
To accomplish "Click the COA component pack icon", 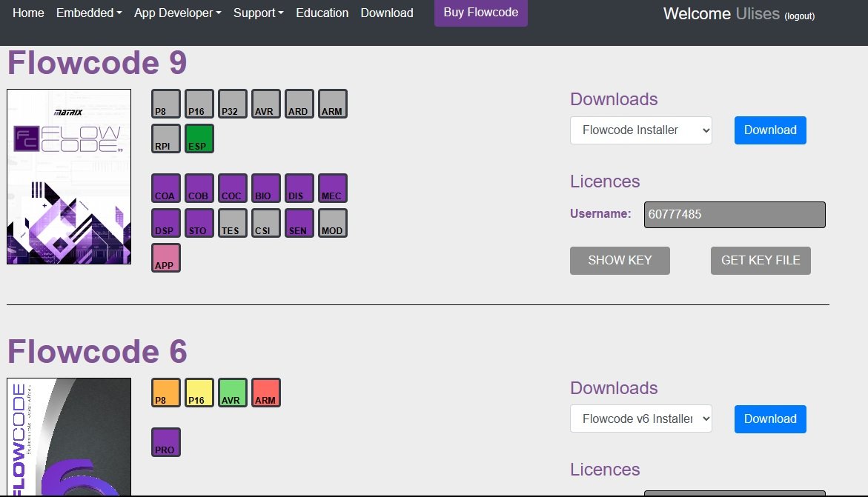I will click(166, 188).
